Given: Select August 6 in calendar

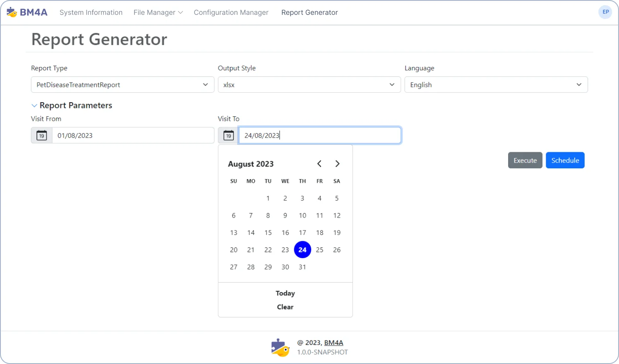Looking at the screenshot, I should coord(234,216).
